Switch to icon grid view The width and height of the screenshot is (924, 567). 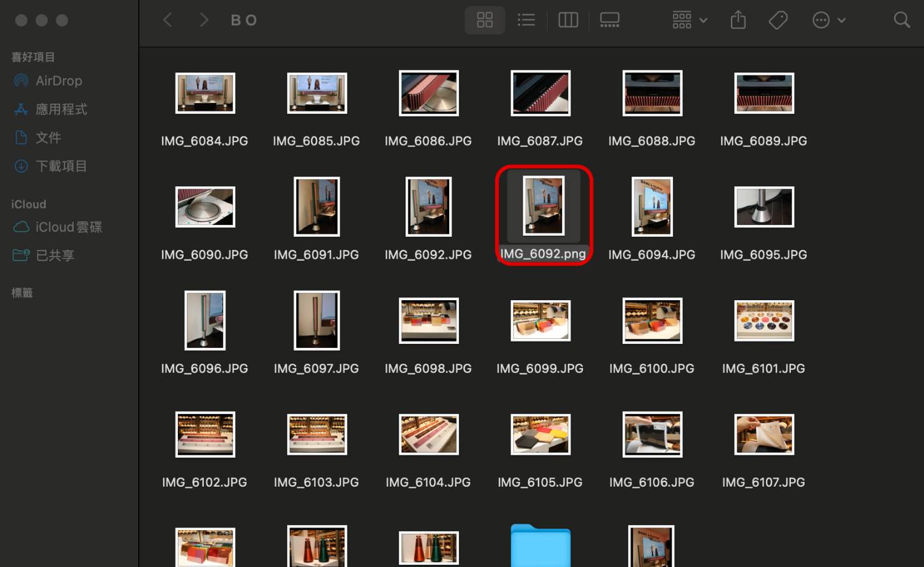pyautogui.click(x=485, y=20)
